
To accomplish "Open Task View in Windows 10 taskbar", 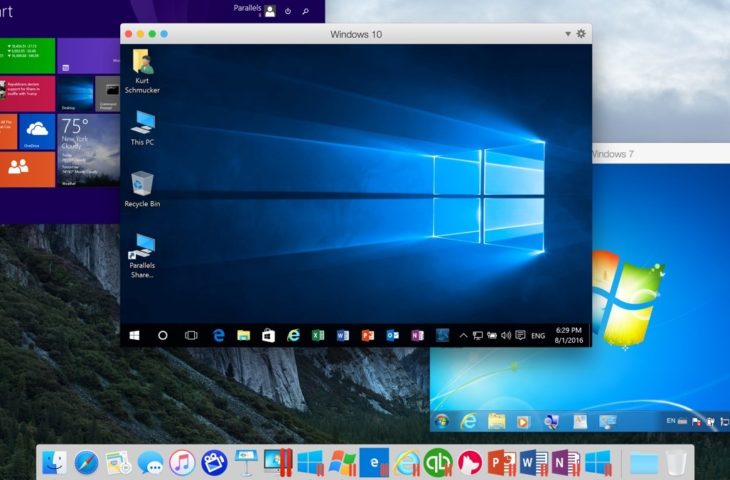I will tap(191, 335).
